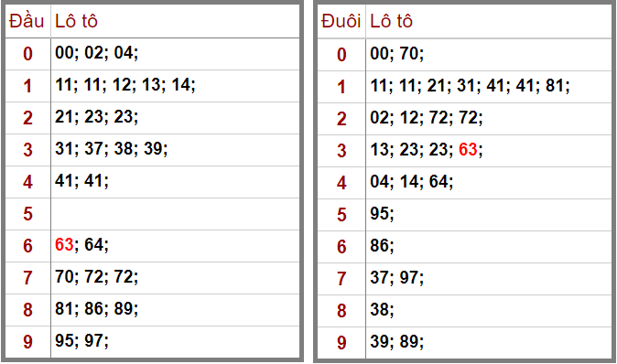Select the Đầu column header
This screenshot has height=364, width=617.
27,21
